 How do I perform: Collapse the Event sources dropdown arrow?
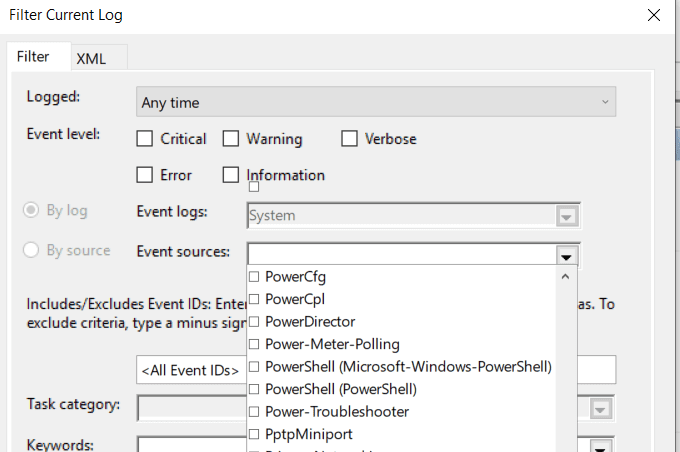pos(567,254)
